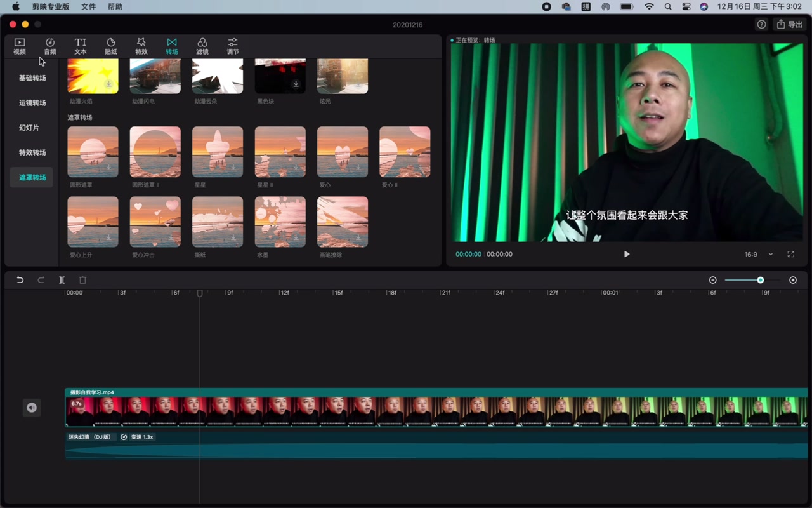812x508 pixels.
Task: Choose the 动漫云朵 transition thumbnail
Action: (218, 76)
